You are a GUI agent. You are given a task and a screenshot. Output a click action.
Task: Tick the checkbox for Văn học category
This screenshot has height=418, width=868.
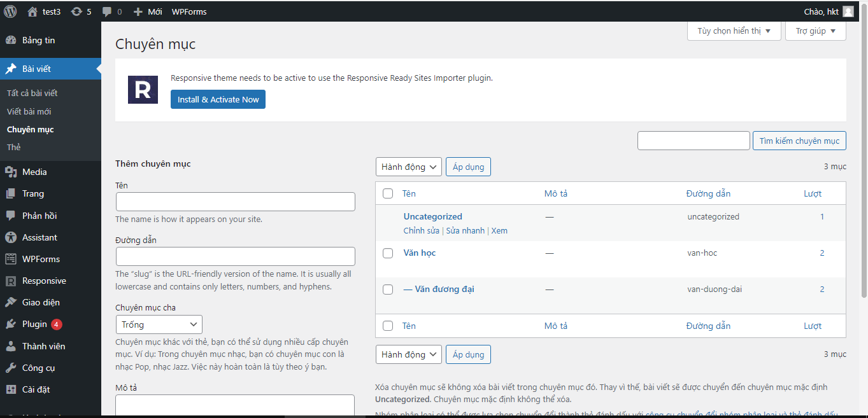(x=388, y=253)
